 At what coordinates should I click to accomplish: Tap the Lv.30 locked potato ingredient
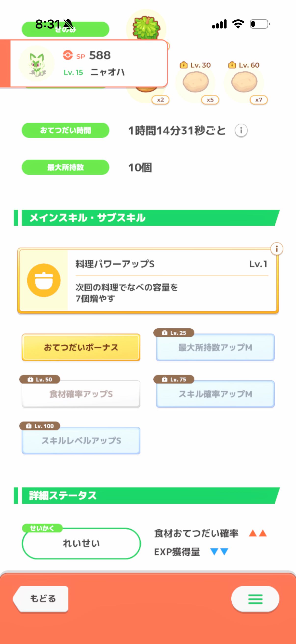click(x=196, y=82)
